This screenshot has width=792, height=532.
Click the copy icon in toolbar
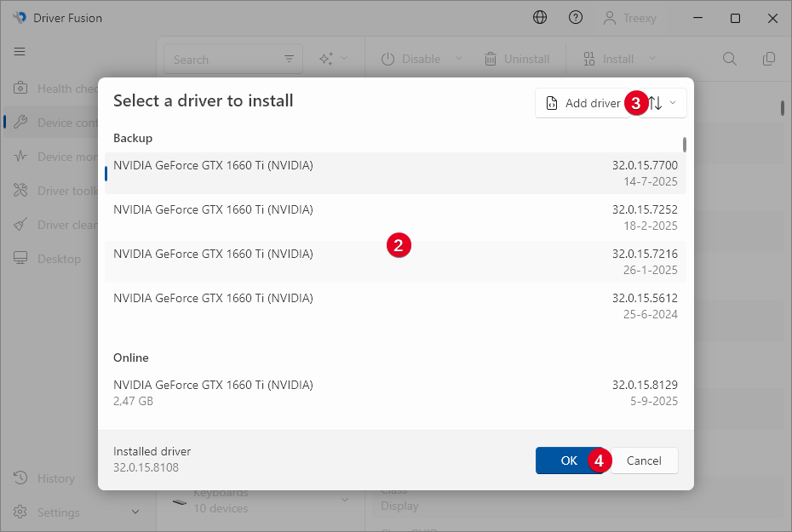pyautogui.click(x=769, y=59)
